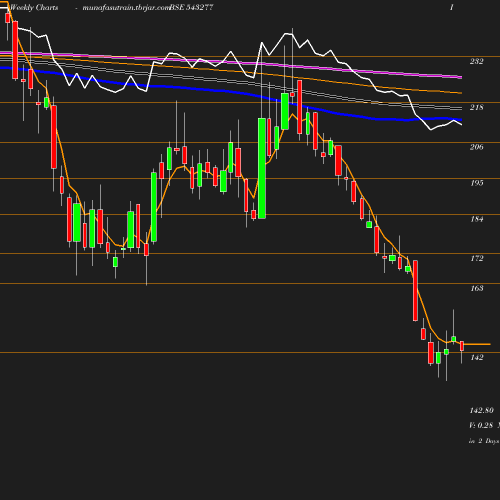
Task: Click the 172 price level label
Action: [x=477, y=258]
